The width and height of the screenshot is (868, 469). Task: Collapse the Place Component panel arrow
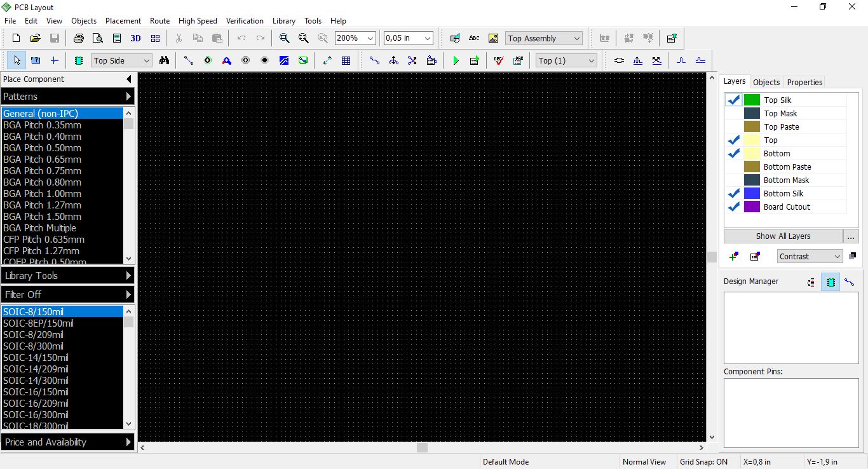pos(129,79)
